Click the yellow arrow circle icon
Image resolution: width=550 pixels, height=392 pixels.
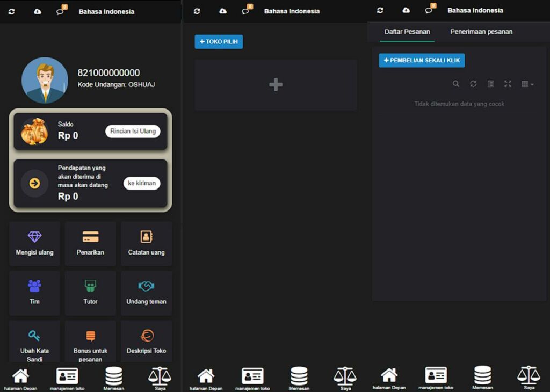pyautogui.click(x=34, y=183)
